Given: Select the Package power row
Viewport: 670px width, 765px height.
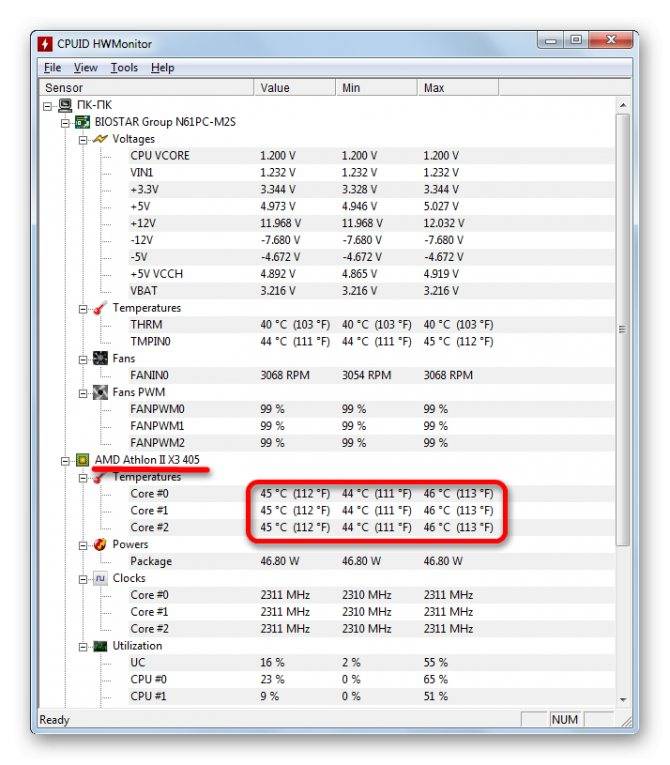Looking at the screenshot, I should [x=327, y=562].
